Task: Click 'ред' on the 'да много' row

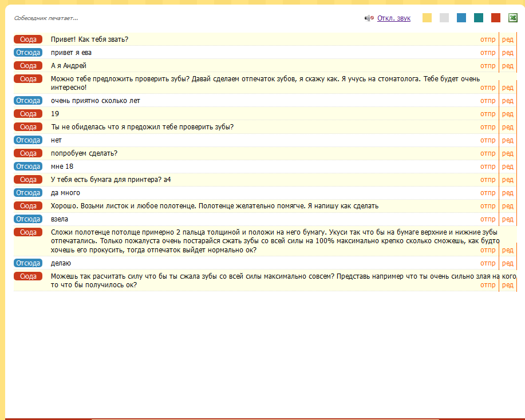Action: click(508, 193)
